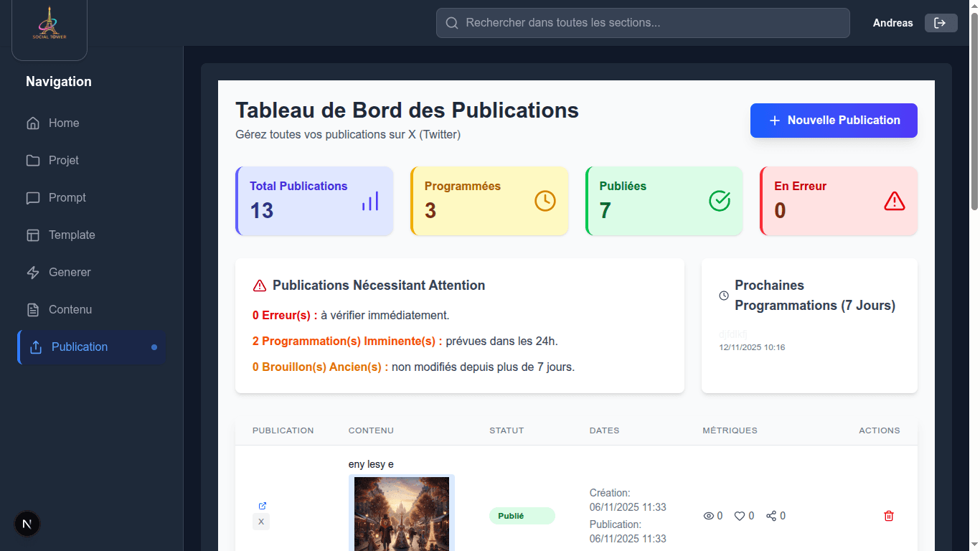Click the X platform badge in first row

(x=261, y=522)
